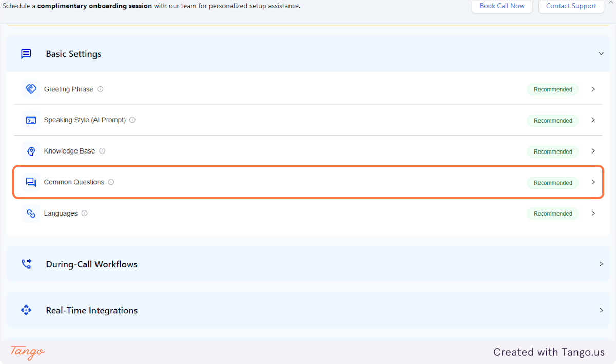Click the Languages link icon
The image size is (616, 364).
(x=31, y=214)
